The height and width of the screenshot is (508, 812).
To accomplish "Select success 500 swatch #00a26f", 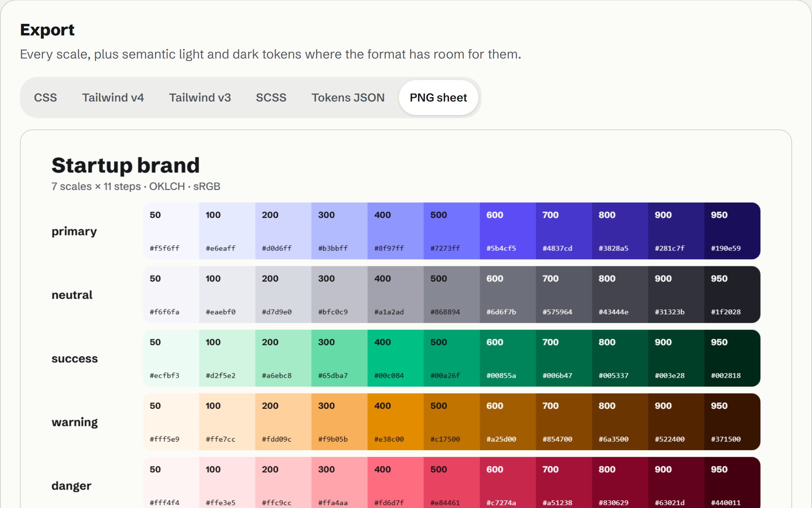I will (452, 358).
